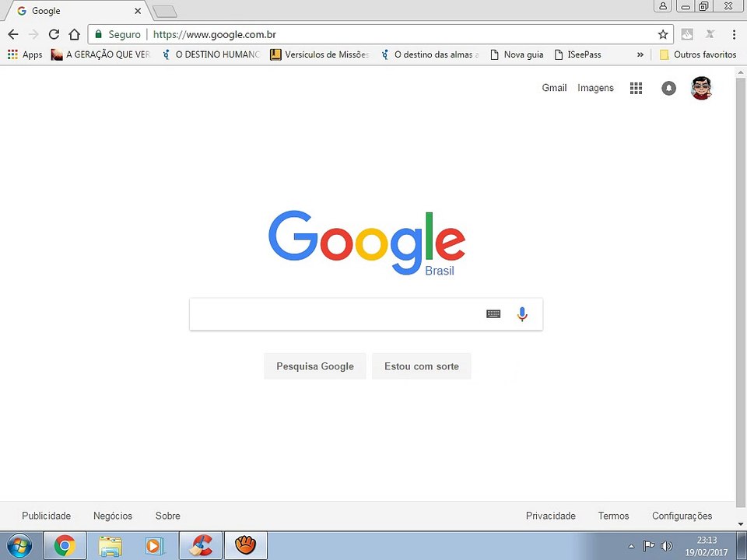This screenshot has width=747, height=560.
Task: Reload the page with the refresh icon
Action: point(54,34)
